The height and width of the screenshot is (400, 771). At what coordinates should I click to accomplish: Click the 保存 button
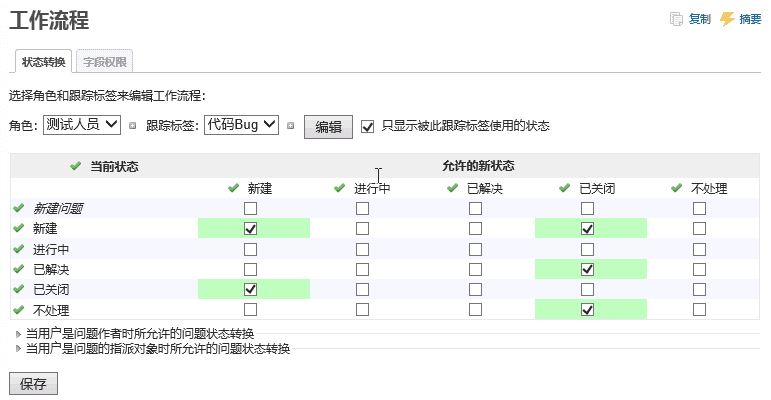33,384
